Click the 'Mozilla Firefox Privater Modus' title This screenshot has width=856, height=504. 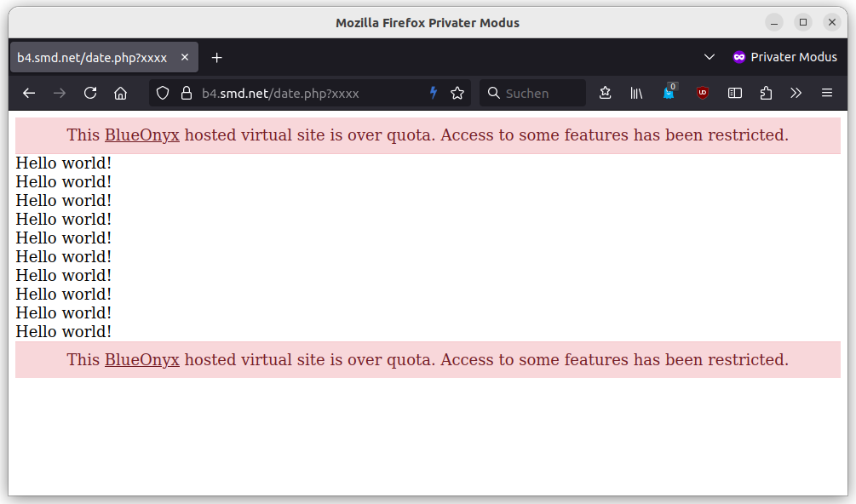point(428,23)
